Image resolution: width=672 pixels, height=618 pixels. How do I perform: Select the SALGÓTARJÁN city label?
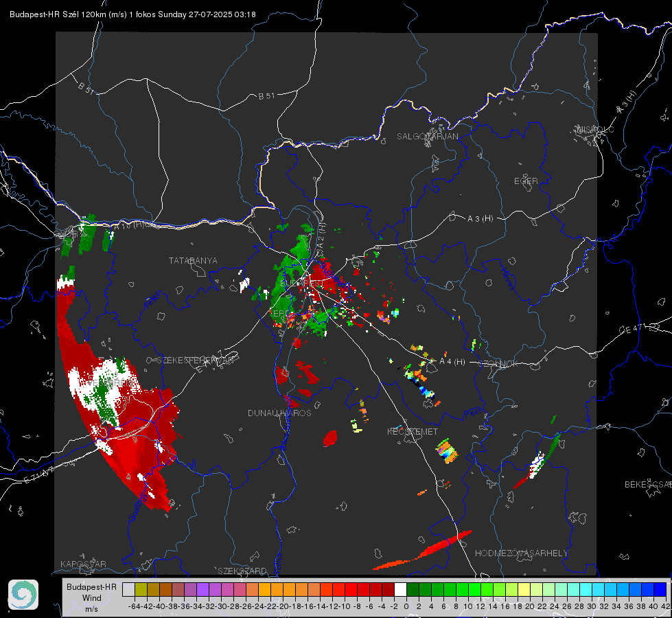point(427,137)
